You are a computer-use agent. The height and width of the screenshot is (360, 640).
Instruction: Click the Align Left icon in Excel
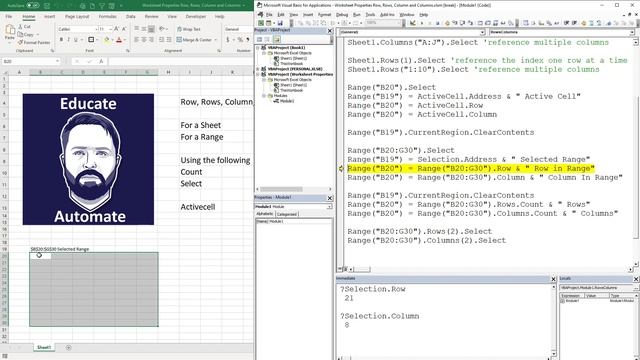(x=136, y=40)
